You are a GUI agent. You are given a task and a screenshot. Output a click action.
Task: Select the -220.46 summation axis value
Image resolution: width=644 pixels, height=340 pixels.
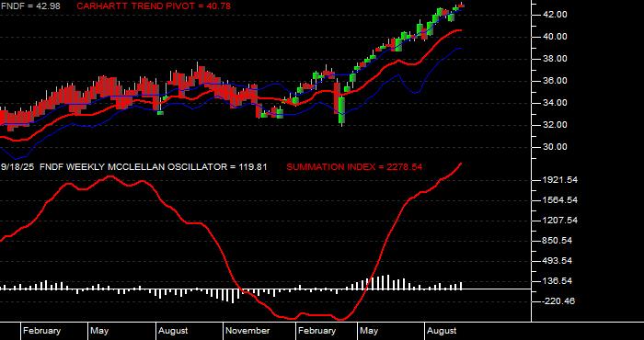[x=559, y=301]
